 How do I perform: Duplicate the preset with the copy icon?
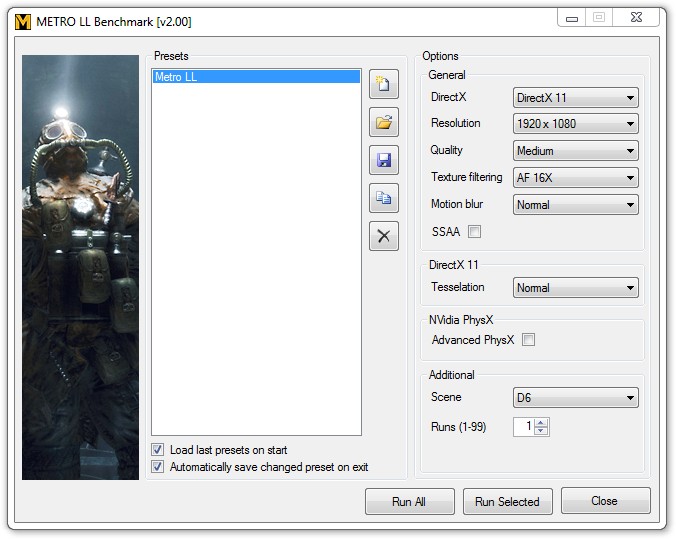point(384,198)
